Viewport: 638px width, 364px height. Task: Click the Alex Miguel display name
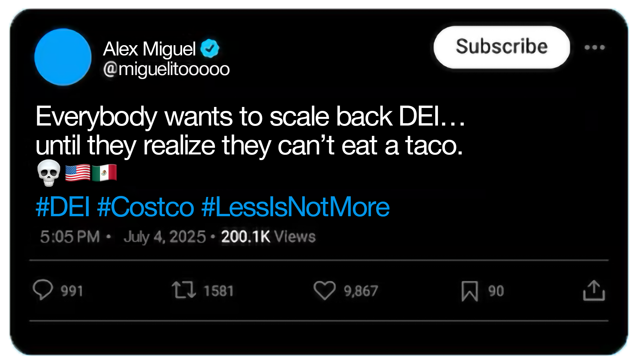150,49
